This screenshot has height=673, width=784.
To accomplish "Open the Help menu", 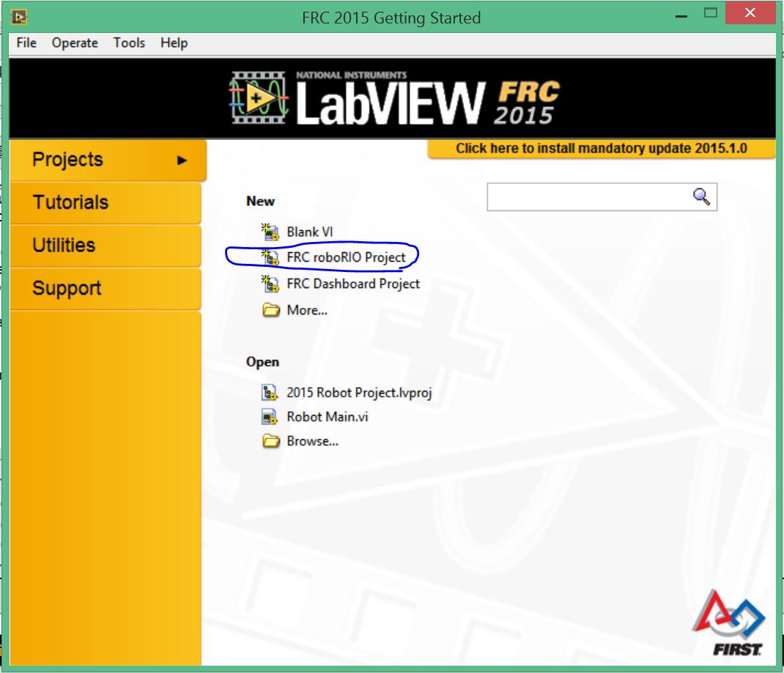I will coord(174,43).
